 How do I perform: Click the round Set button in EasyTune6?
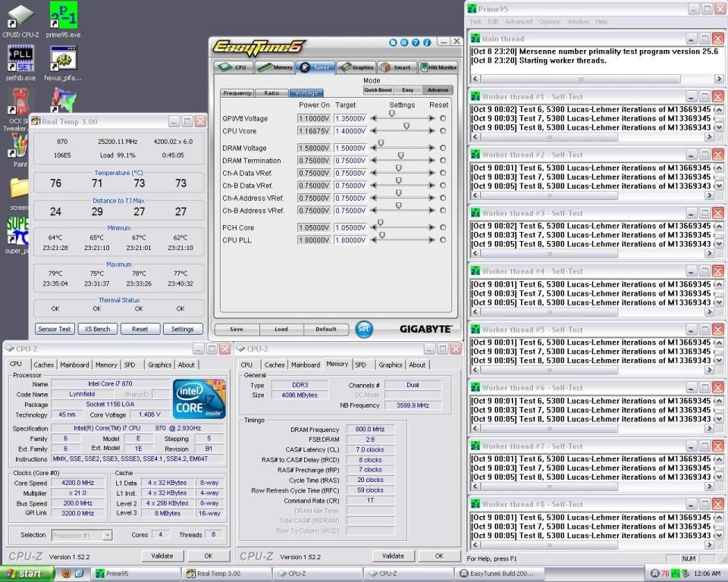pos(364,329)
